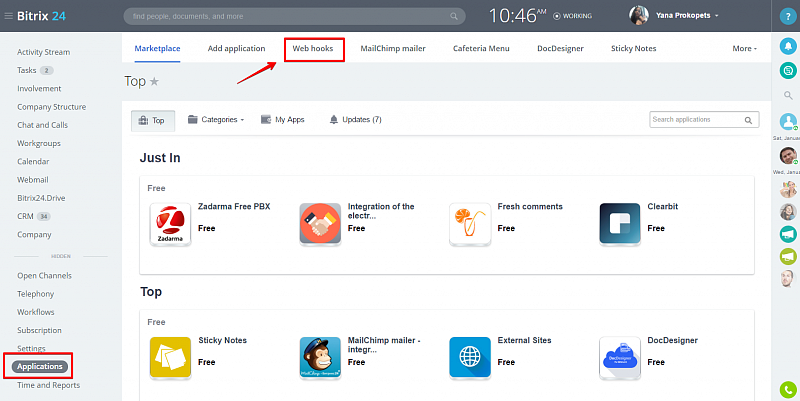The width and height of the screenshot is (800, 401).
Task: Open Company in the left menu
Action: pyautogui.click(x=34, y=235)
